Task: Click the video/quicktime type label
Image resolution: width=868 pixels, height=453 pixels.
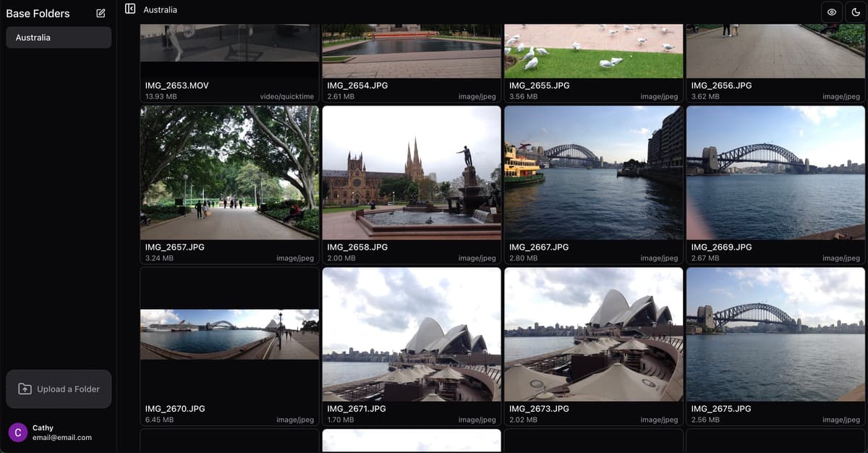Action: pyautogui.click(x=287, y=96)
